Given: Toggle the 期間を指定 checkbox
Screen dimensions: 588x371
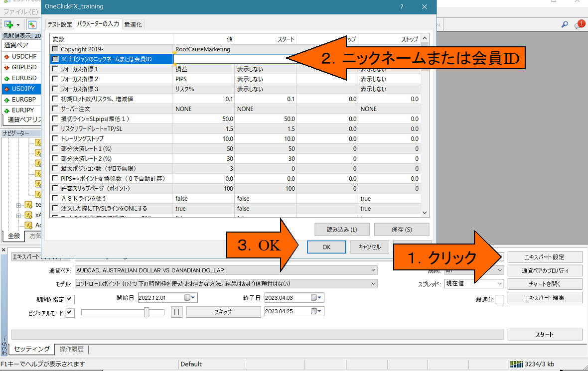Looking at the screenshot, I should coord(70,299).
